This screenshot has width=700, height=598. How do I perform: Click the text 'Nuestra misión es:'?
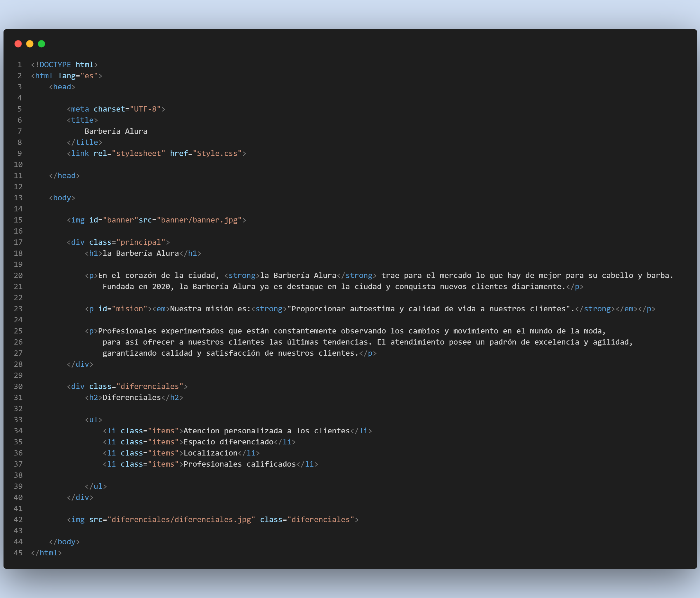point(210,309)
